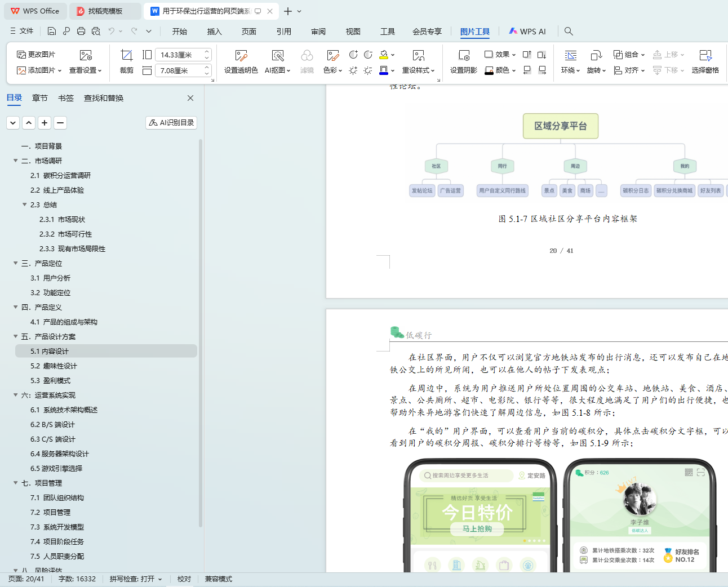Click the AI识别目录 button
The image size is (728, 587).
click(x=171, y=123)
